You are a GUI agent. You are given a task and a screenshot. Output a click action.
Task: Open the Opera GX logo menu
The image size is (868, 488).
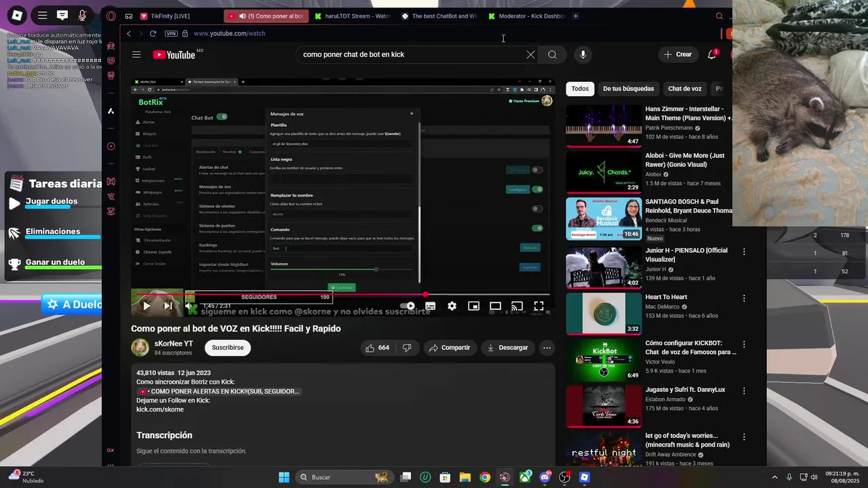click(111, 16)
